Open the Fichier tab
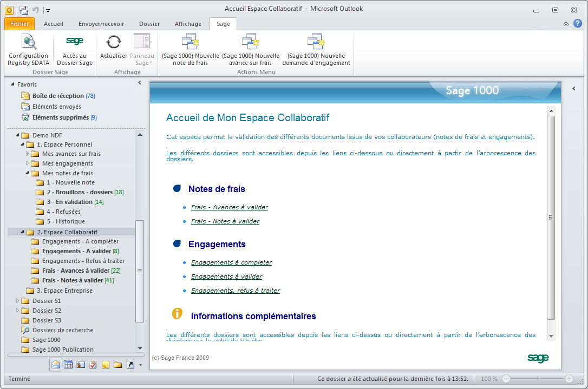Image resolution: width=588 pixels, height=389 pixels. [19, 24]
